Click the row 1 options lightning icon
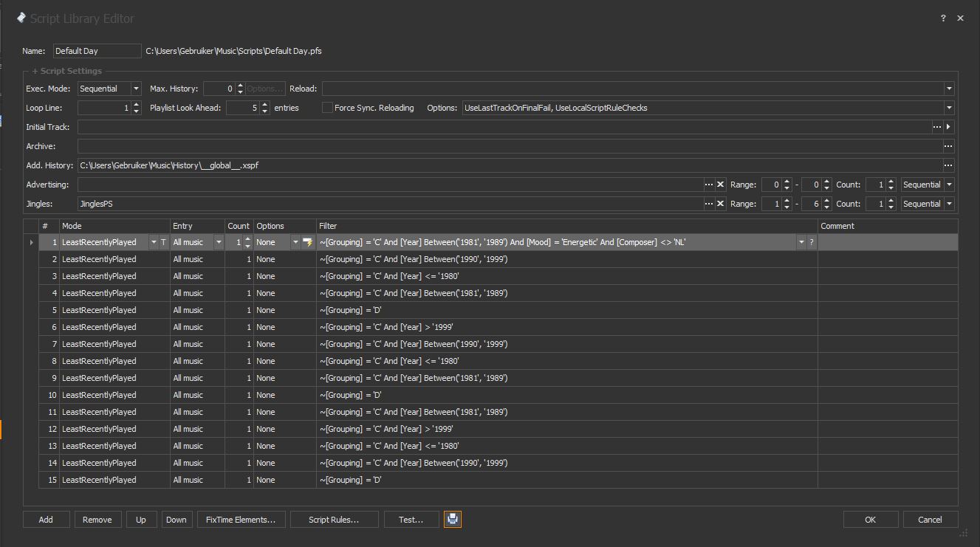 point(308,242)
